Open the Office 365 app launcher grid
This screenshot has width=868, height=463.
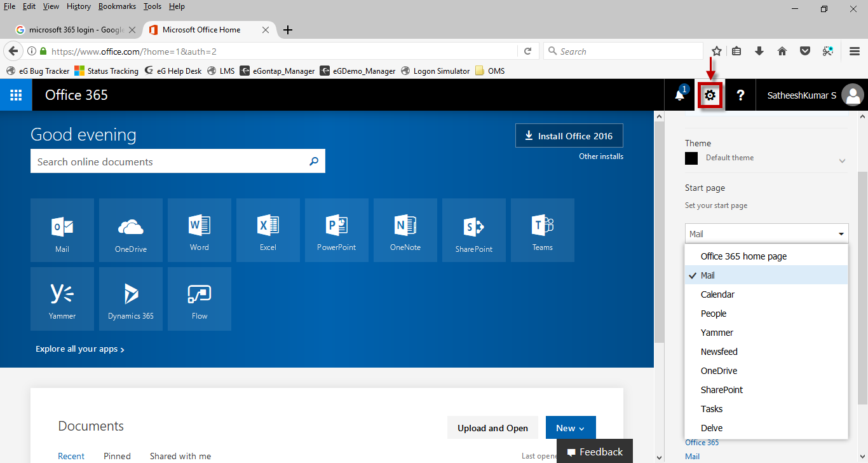(x=16, y=95)
